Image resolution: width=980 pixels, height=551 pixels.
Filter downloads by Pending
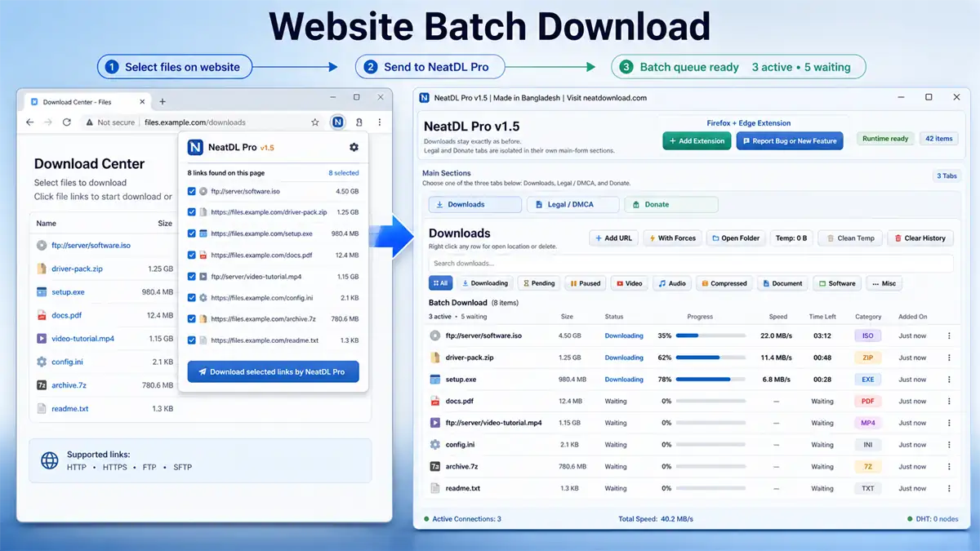coord(539,283)
